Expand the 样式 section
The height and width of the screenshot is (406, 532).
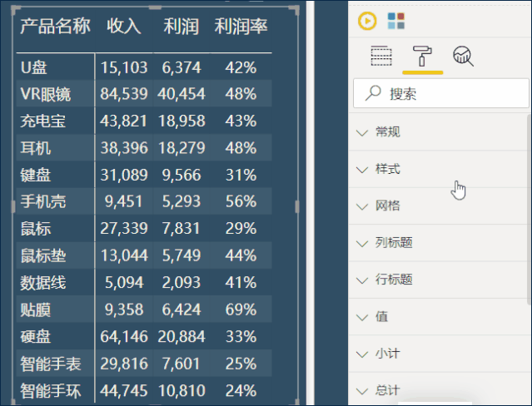(438, 169)
